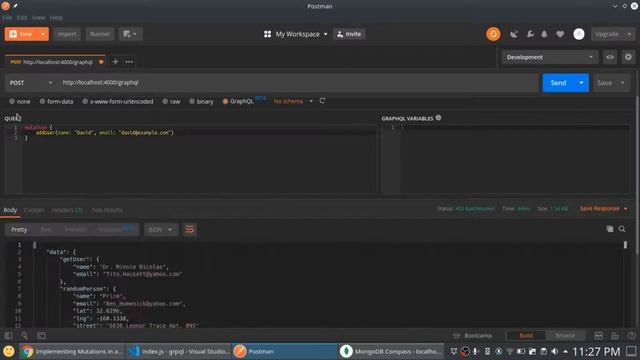The image size is (640, 360).
Task: Select the raw body type
Action: (x=171, y=101)
